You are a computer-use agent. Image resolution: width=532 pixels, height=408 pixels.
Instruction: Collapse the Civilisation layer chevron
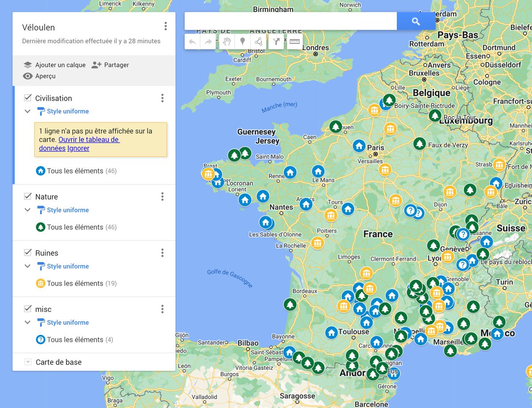point(27,111)
